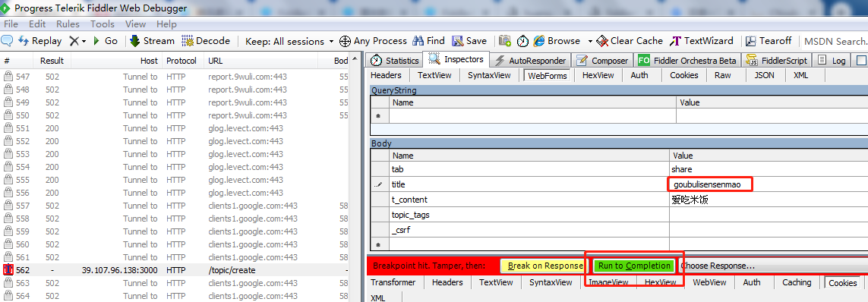This screenshot has width=868, height=302.
Task: Select the response Caching tab
Action: pos(796,282)
